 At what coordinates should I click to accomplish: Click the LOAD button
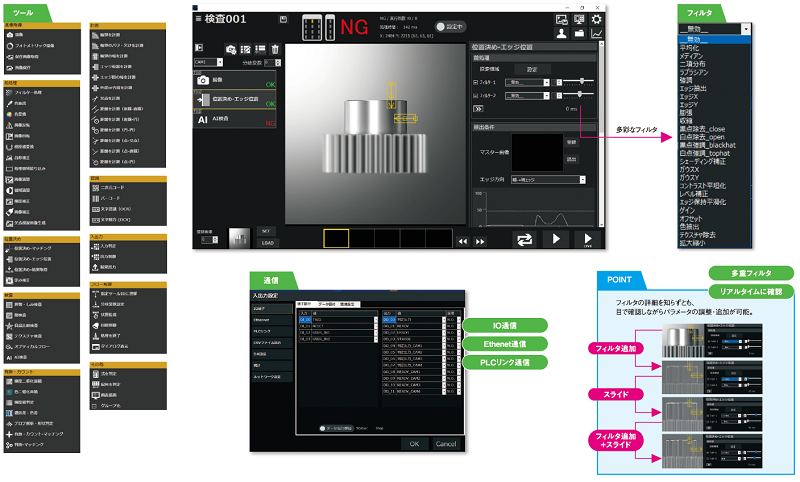click(269, 242)
